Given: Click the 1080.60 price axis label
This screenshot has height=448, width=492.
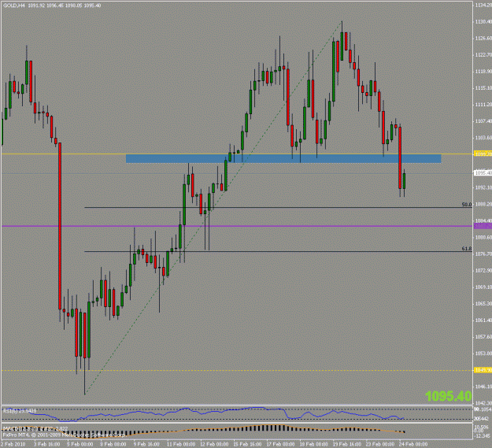Looking at the screenshot, I should [483, 238].
